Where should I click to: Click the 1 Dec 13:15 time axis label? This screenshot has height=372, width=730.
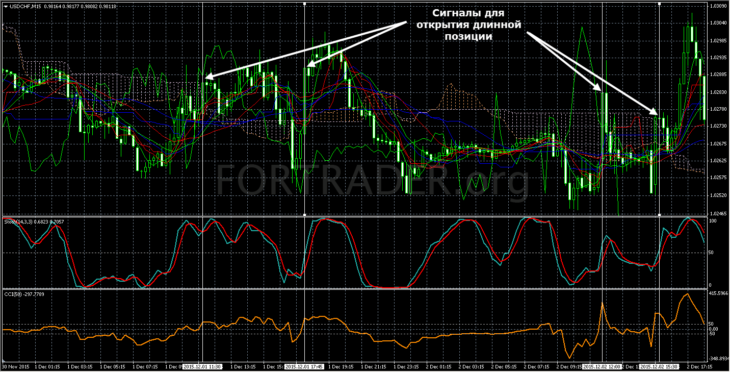tap(243, 367)
